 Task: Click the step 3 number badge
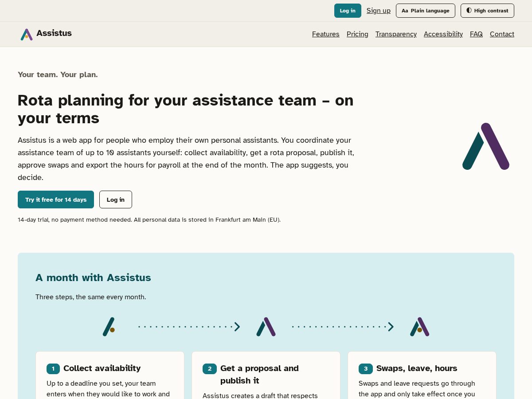366,368
